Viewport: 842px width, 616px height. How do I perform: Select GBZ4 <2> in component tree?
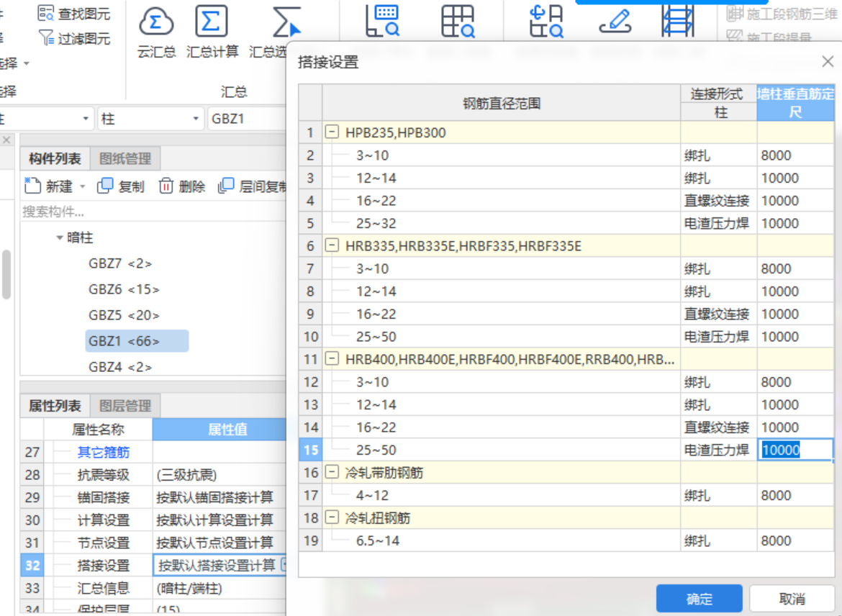[120, 367]
